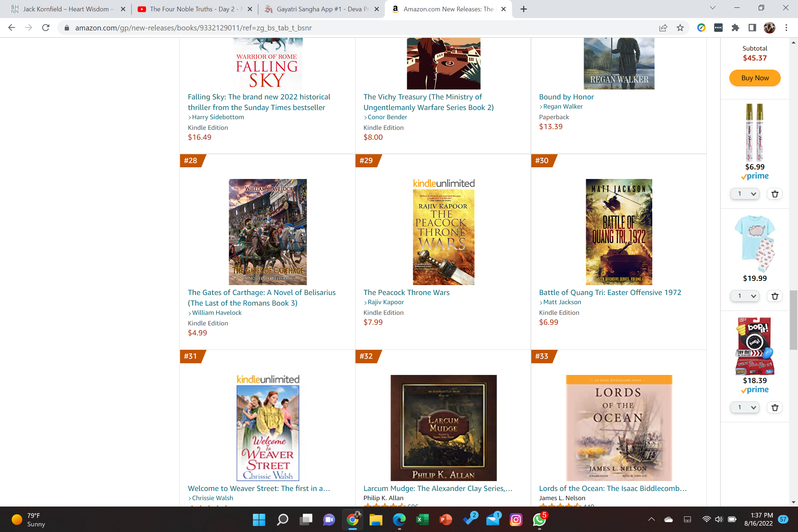Launch PowerPoint from the taskbar
Screen dimensions: 798x532
tap(446, 519)
